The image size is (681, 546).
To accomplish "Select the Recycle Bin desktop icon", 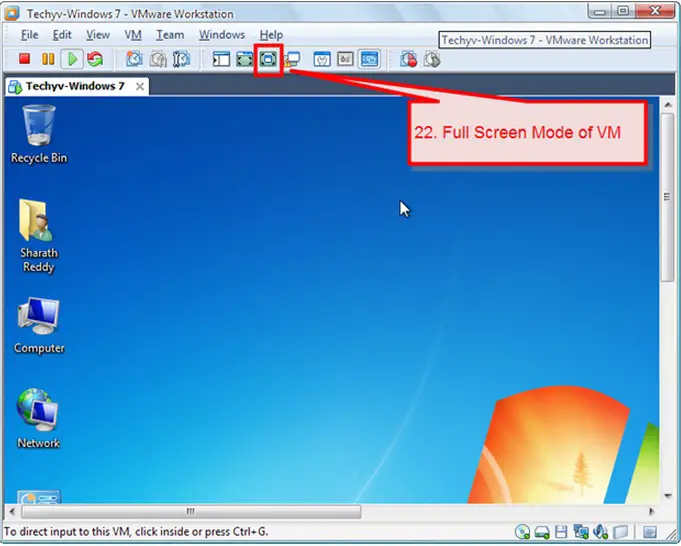I will (39, 133).
